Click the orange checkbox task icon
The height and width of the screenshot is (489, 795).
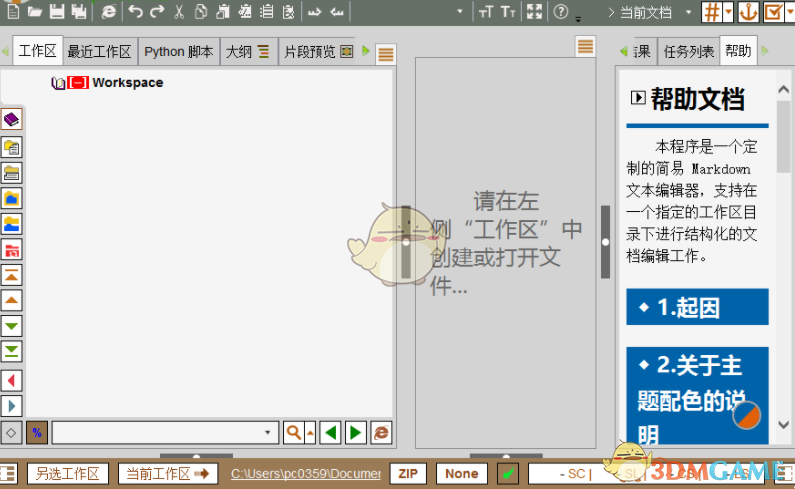773,12
